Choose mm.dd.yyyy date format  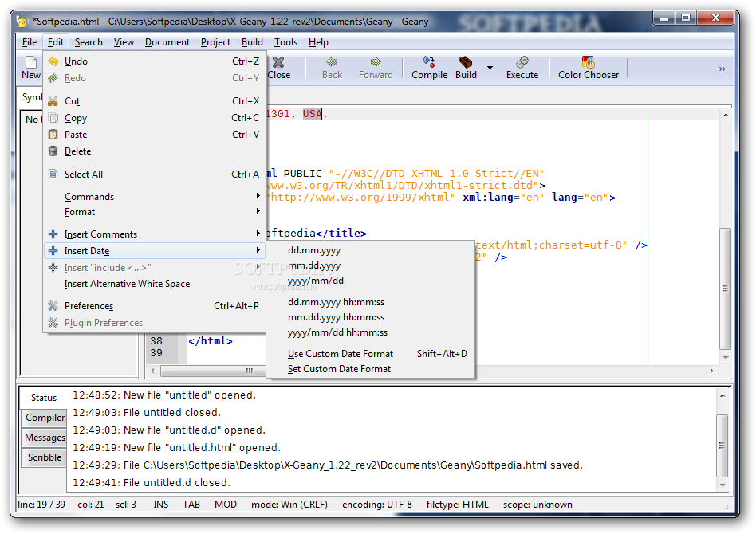(x=370, y=265)
